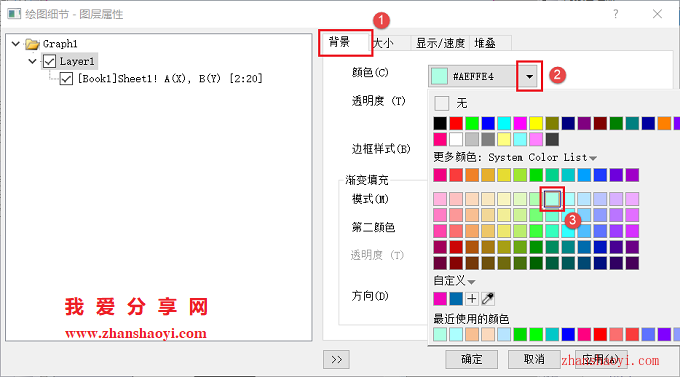Pick the yellow swatch in basic colors
This screenshot has width=680, height=377.
[536, 123]
